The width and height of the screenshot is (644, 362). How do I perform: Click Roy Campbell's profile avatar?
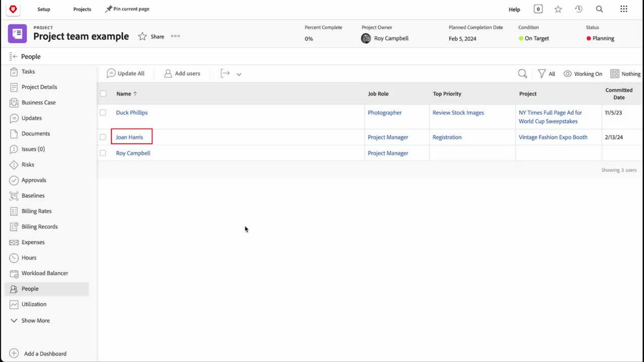366,38
